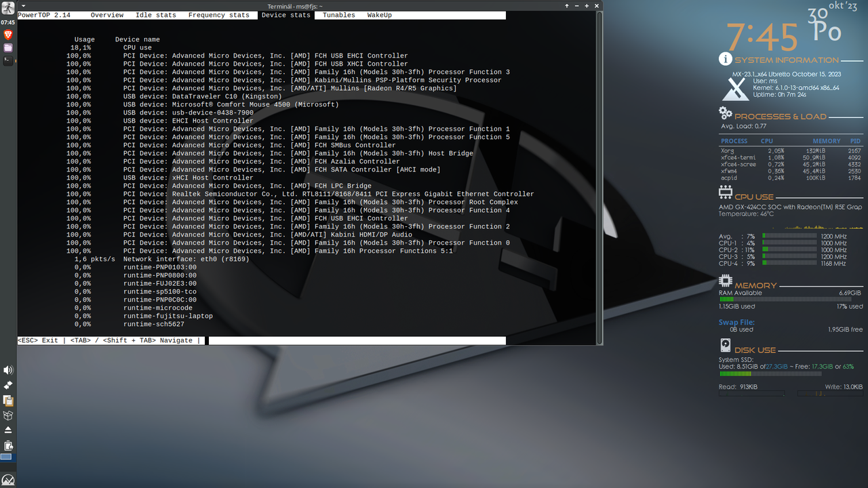The image size is (868, 488).
Task: Select the Processor Root Complex row
Action: click(292, 202)
